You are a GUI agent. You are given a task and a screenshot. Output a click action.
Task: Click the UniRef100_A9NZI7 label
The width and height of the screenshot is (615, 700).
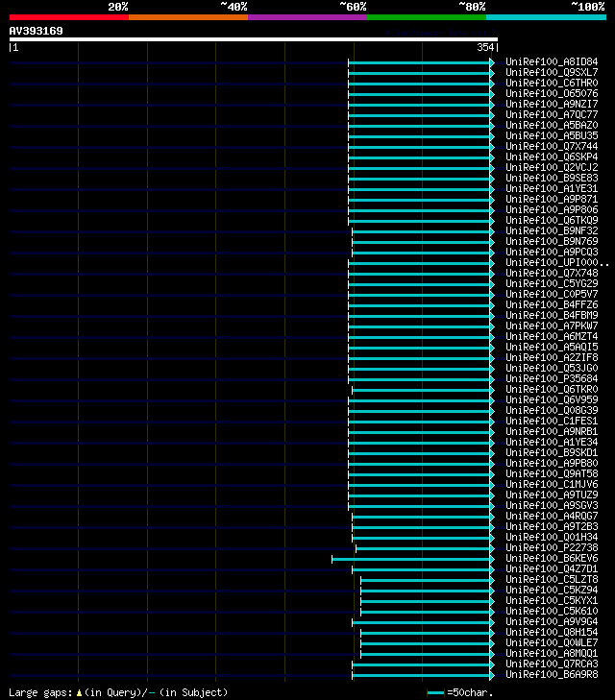[x=552, y=104]
